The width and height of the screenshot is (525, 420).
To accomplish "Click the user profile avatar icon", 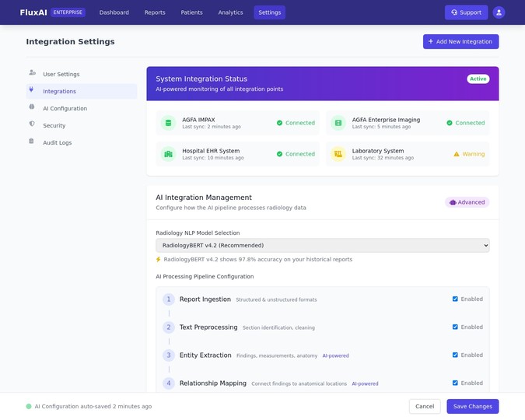I will coord(499,12).
